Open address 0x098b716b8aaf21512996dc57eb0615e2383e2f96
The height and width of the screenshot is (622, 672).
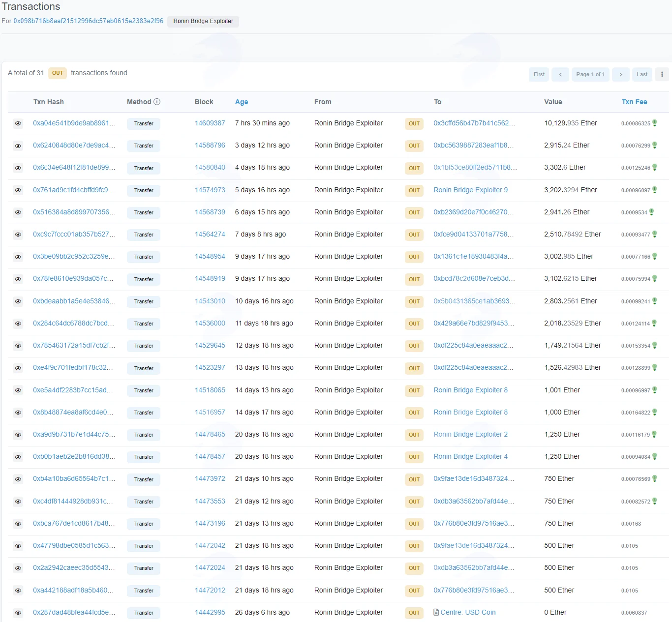(89, 21)
